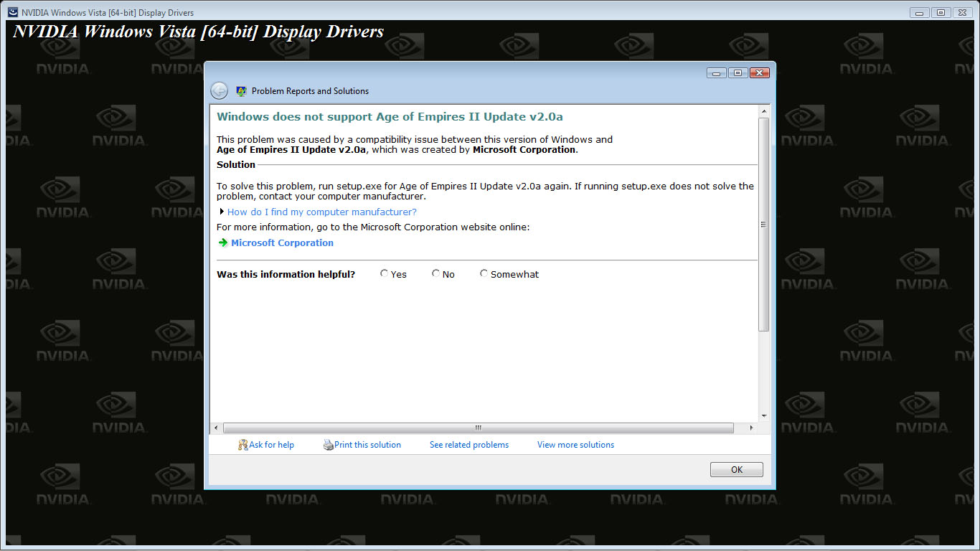
Task: Click the Ask for help people icon
Action: click(x=242, y=445)
